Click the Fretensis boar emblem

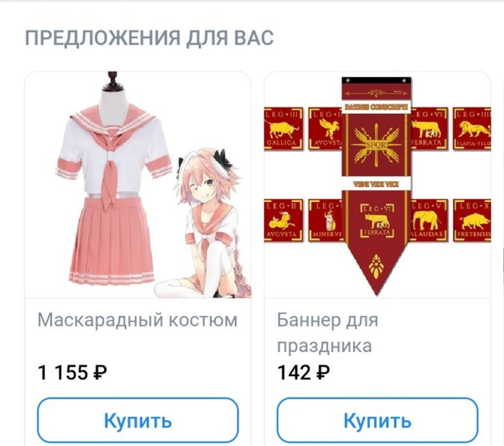(x=472, y=220)
